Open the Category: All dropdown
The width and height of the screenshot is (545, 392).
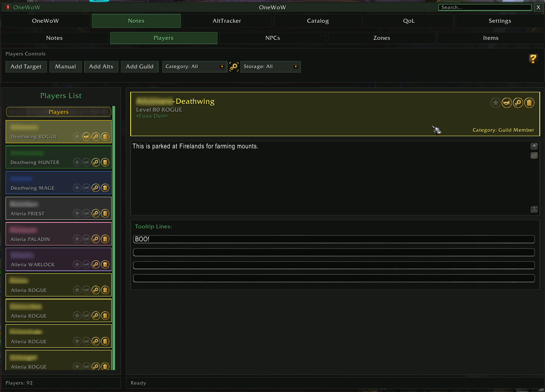coord(195,67)
